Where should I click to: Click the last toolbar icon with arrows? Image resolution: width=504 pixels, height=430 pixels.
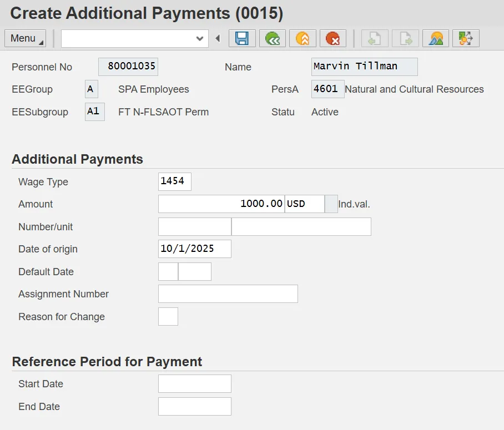(x=466, y=38)
